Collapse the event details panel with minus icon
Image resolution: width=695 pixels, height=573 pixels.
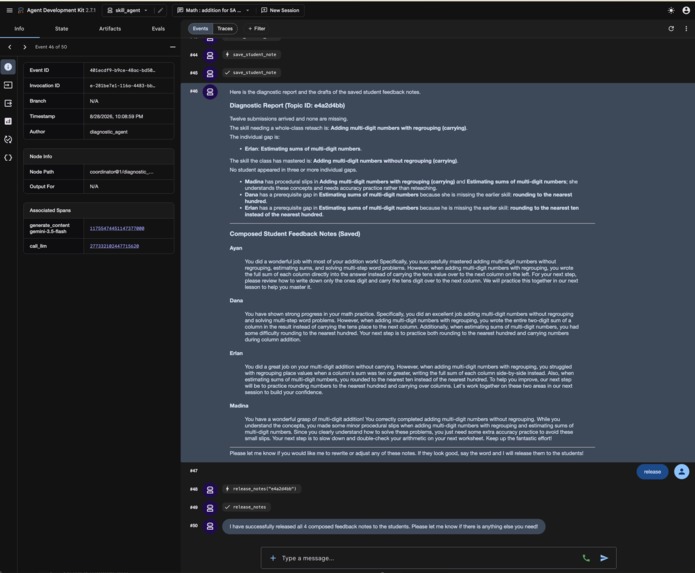point(172,47)
